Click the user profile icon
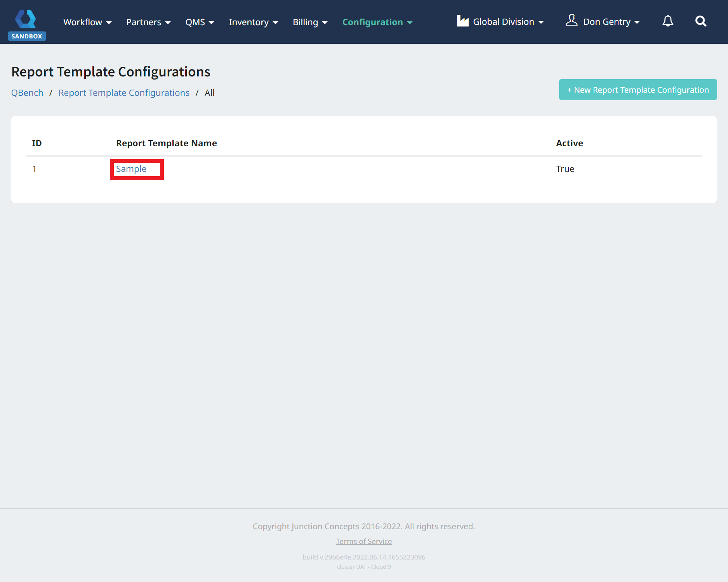 571,20
